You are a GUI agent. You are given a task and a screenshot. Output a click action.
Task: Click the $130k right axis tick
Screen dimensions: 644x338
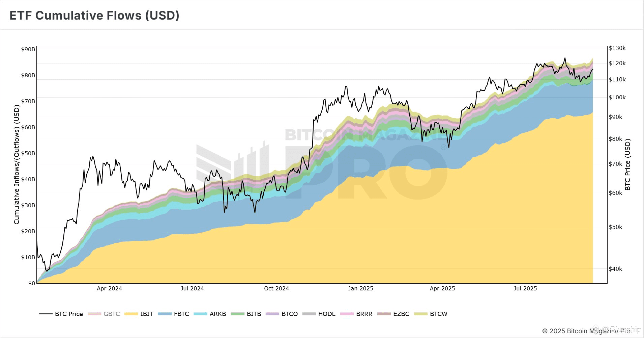[x=617, y=48]
